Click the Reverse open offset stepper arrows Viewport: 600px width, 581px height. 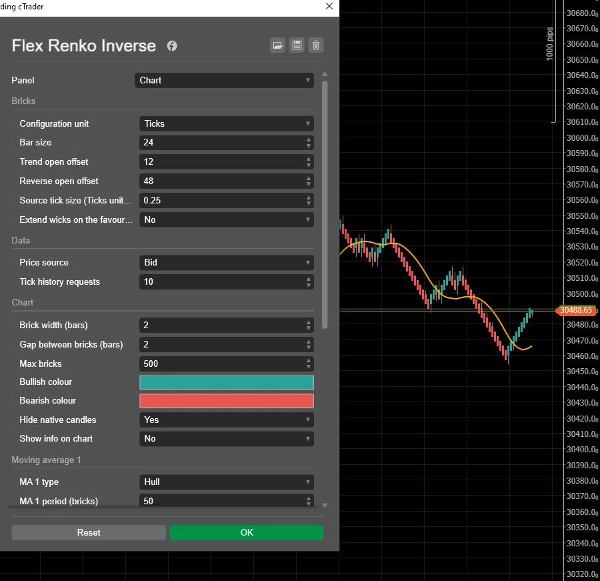tap(309, 181)
